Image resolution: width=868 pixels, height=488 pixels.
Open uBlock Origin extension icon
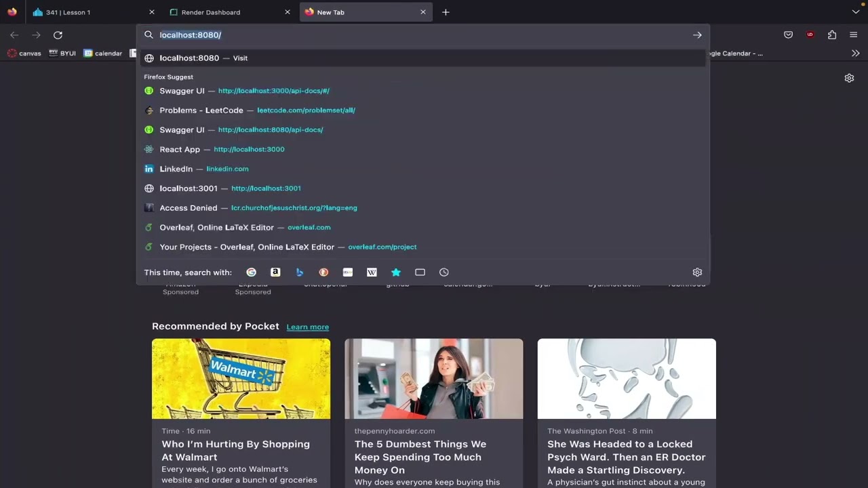[x=810, y=35]
